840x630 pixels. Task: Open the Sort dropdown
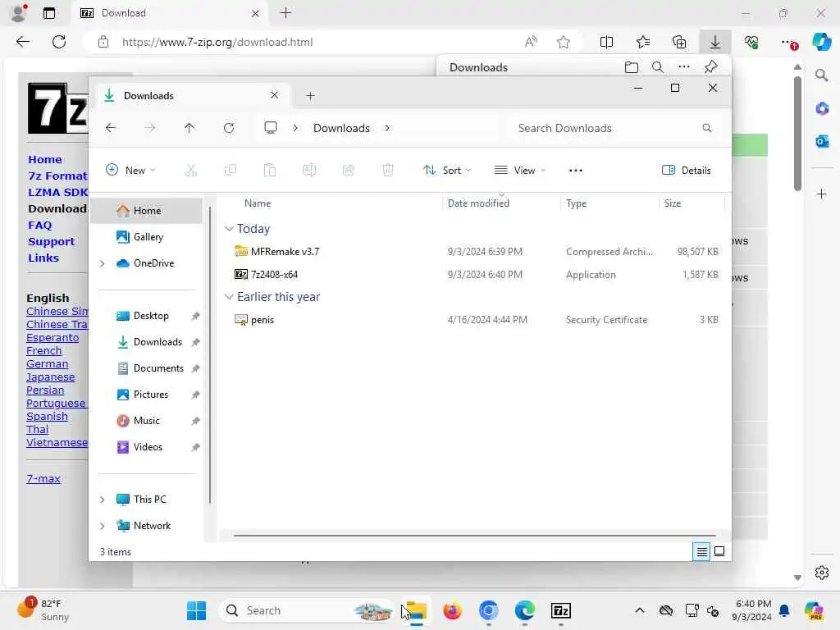447,171
